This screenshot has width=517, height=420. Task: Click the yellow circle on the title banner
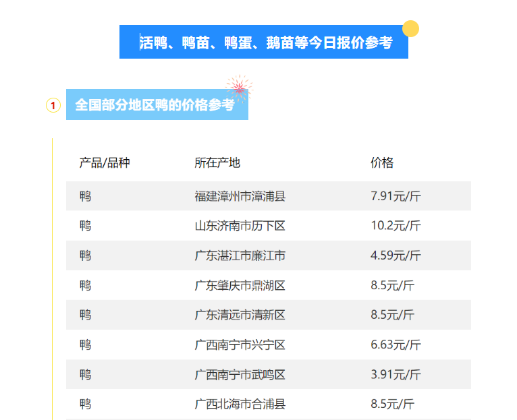[410, 29]
